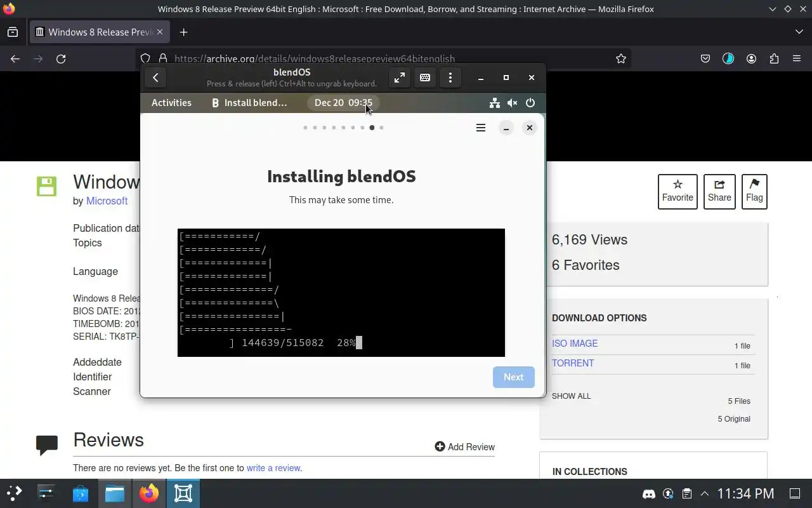Toggle fullscreen in blendOS VM header
This screenshot has width=812, height=508.
[x=399, y=77]
